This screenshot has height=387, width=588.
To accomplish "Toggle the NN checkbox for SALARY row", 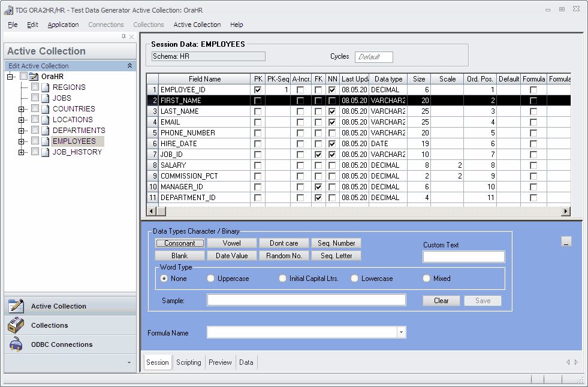I will 331,165.
